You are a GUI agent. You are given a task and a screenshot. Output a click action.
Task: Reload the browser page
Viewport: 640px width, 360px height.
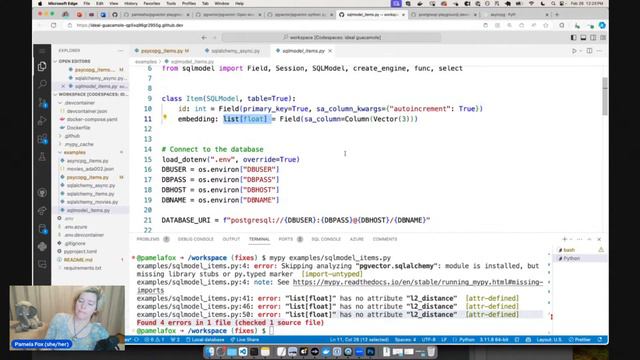53,25
